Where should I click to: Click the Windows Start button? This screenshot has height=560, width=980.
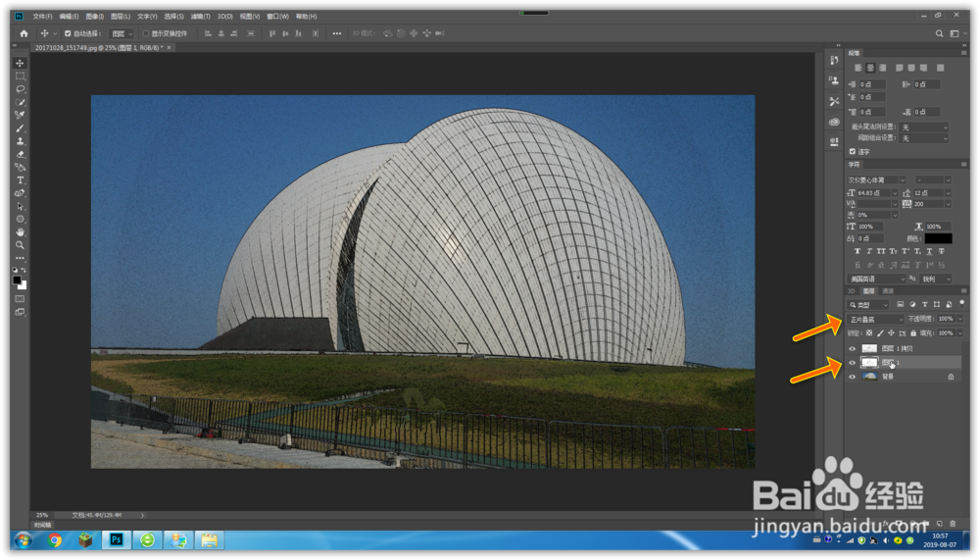24,539
